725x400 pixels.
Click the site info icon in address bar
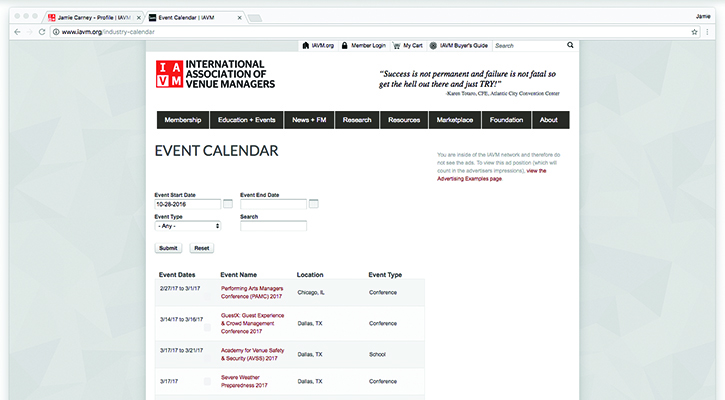click(x=56, y=32)
